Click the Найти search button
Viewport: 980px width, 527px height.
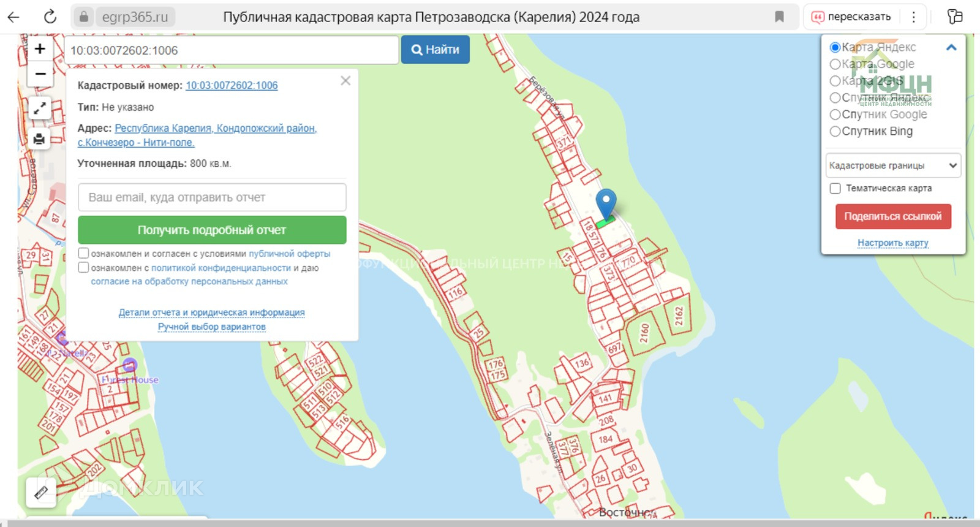tap(435, 50)
